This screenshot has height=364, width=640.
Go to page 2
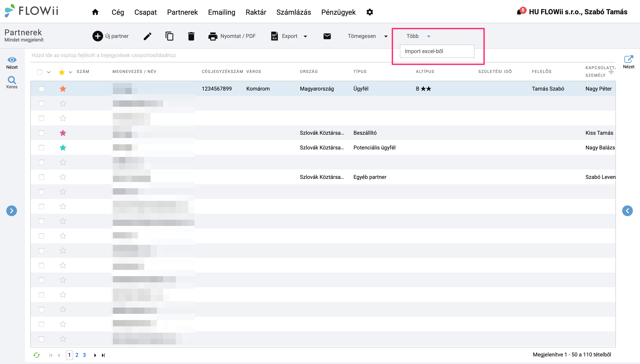[x=77, y=355]
